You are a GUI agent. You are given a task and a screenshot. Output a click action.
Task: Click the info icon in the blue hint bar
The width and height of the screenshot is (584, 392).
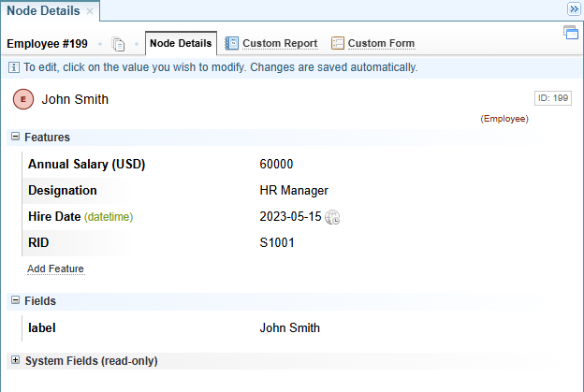(14, 67)
